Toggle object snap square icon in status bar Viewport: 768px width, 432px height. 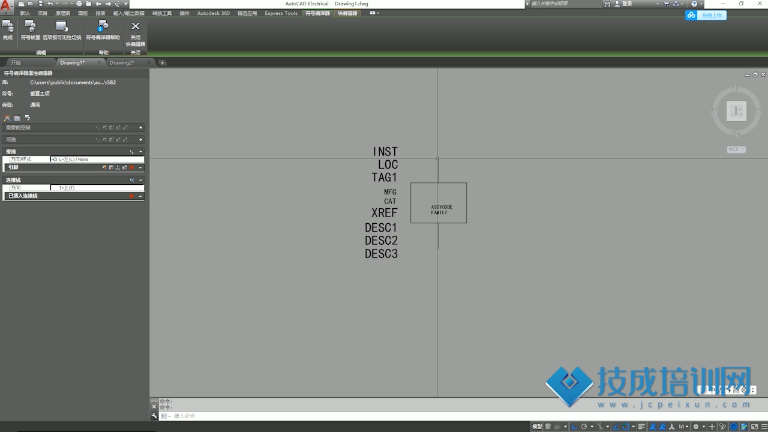[626, 427]
